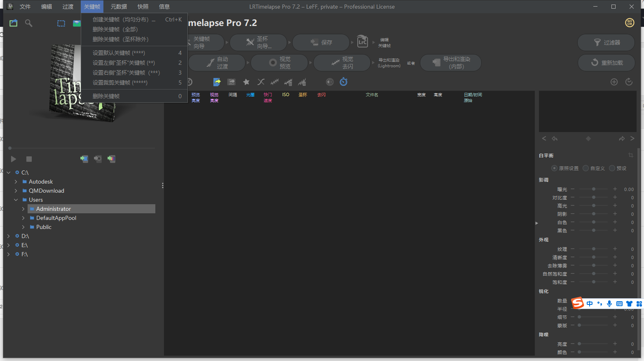Expand the F:\ drive
644x361 pixels.
(9, 254)
